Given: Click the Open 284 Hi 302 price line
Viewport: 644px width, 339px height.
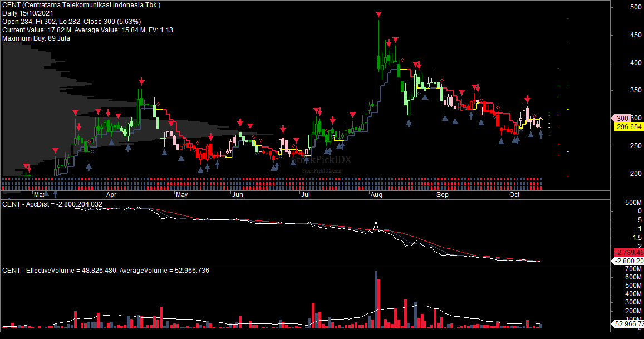Looking at the screenshot, I should tap(71, 21).
